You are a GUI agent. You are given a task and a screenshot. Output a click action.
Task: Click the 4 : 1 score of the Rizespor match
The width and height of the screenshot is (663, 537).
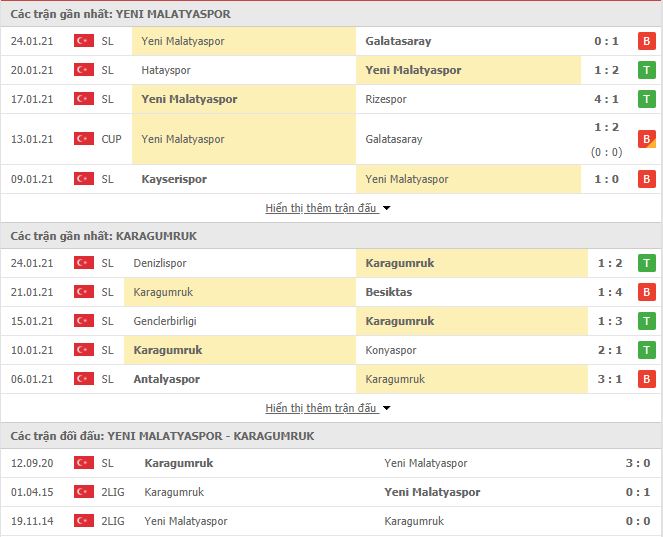[x=606, y=99]
